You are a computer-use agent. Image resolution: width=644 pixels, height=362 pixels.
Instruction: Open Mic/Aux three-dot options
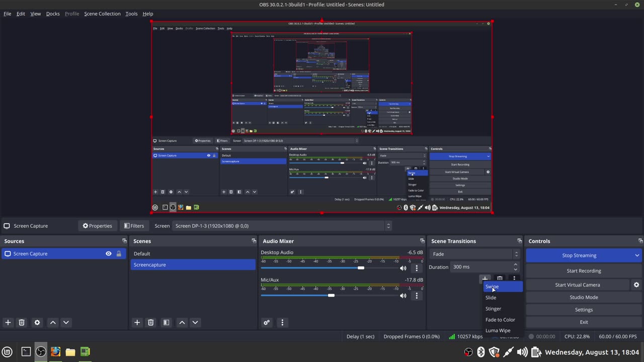(417, 296)
